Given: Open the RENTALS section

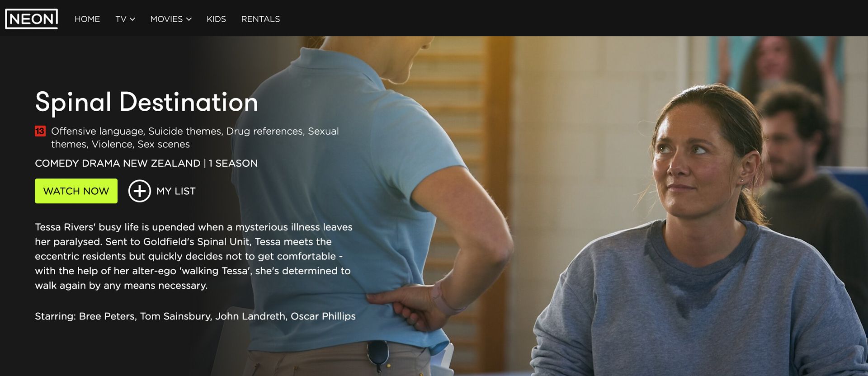Looking at the screenshot, I should (260, 19).
